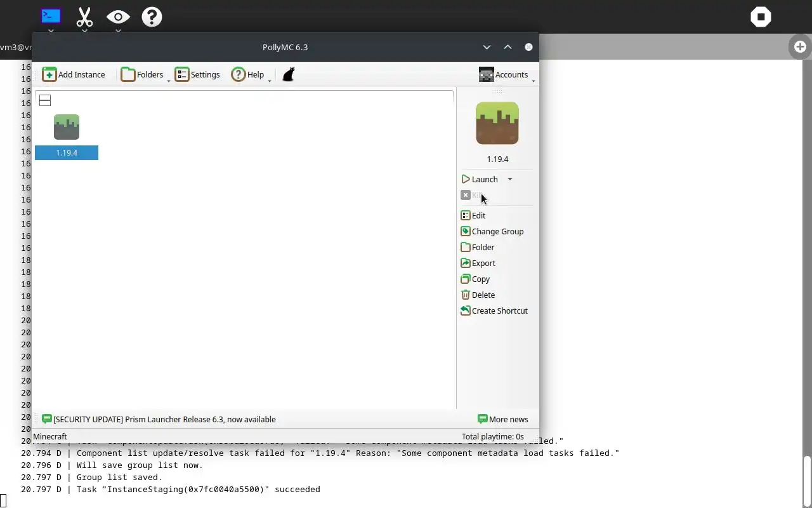Collapse the instance group header
This screenshot has height=508, width=812.
pyautogui.click(x=45, y=100)
